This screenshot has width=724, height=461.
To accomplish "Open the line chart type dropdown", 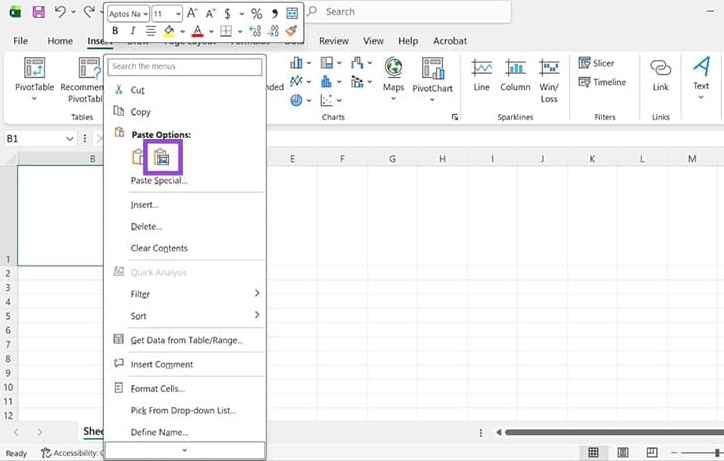I will tap(309, 82).
